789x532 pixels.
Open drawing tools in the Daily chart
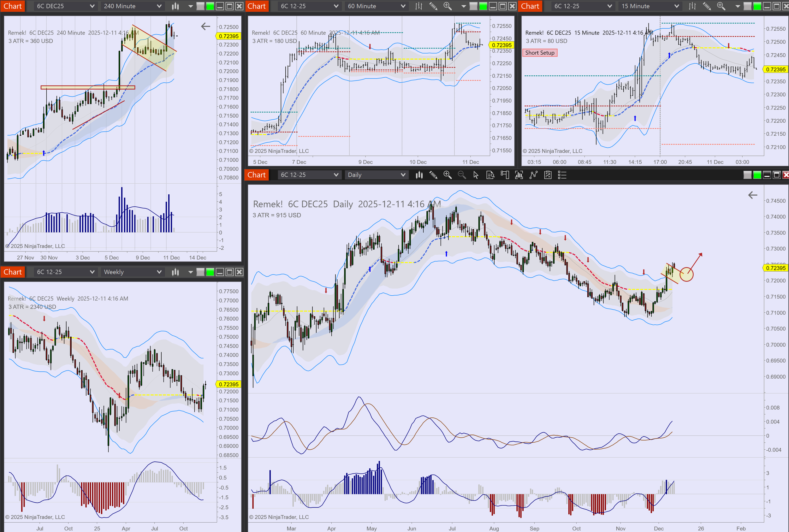click(433, 175)
